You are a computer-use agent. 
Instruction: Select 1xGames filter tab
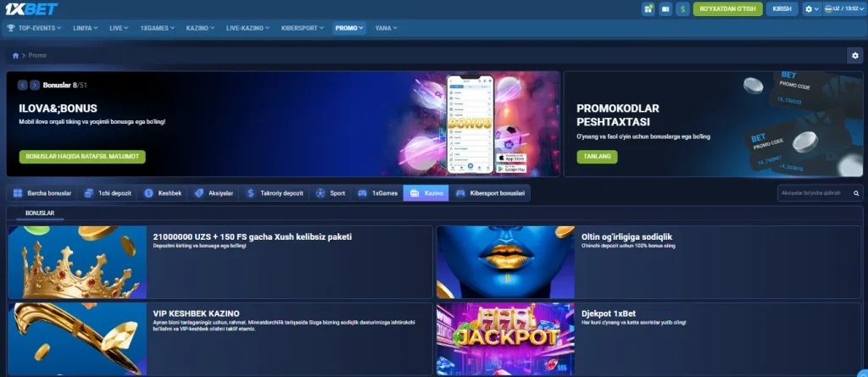(377, 193)
